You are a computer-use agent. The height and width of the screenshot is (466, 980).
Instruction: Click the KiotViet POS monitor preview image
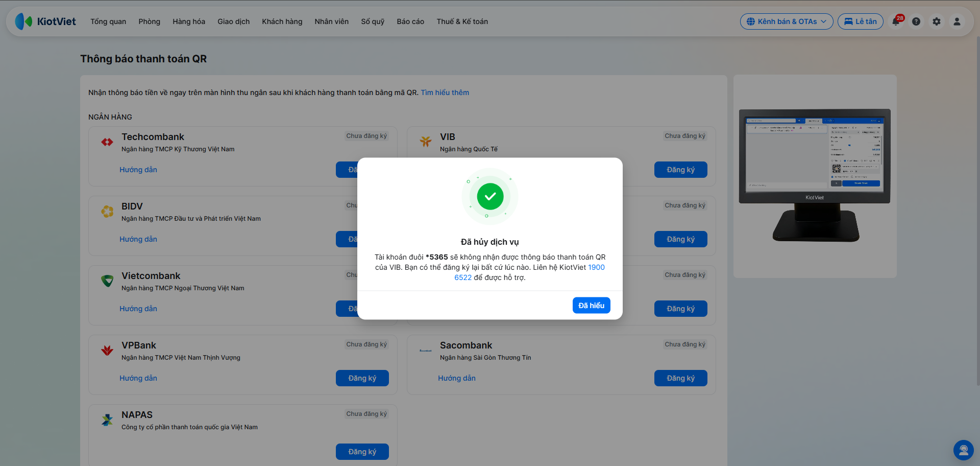(815, 175)
